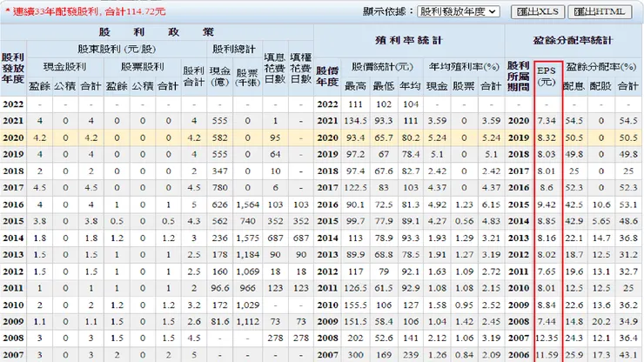Click the 填權花費日數 column header
Screen dimensions: 644x362
click(x=300, y=68)
